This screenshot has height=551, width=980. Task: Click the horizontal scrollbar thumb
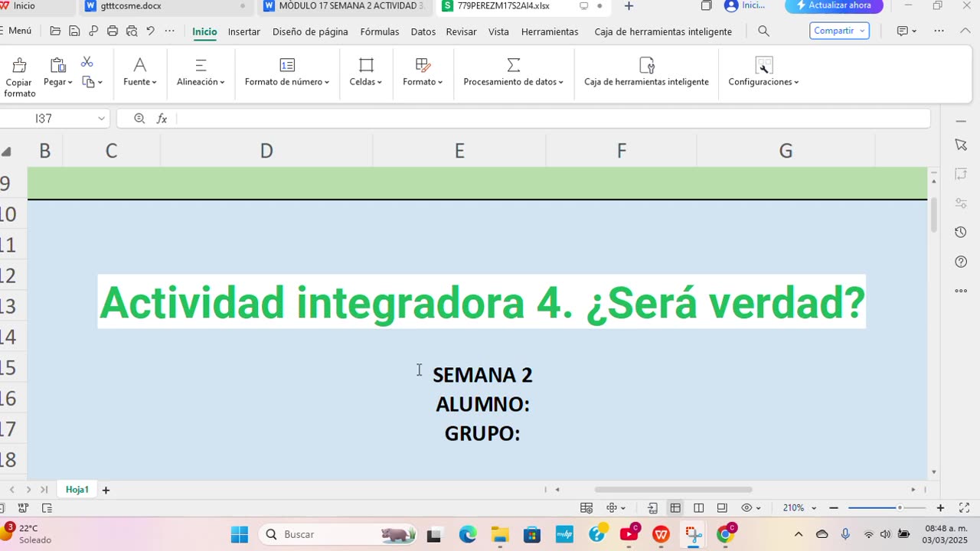tap(673, 490)
